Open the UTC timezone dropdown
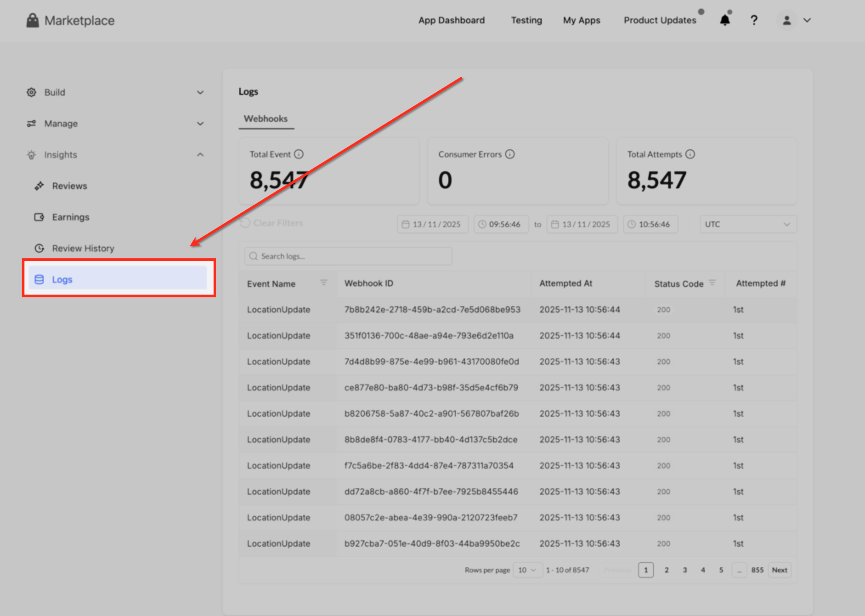Image resolution: width=865 pixels, height=616 pixels. (x=748, y=224)
